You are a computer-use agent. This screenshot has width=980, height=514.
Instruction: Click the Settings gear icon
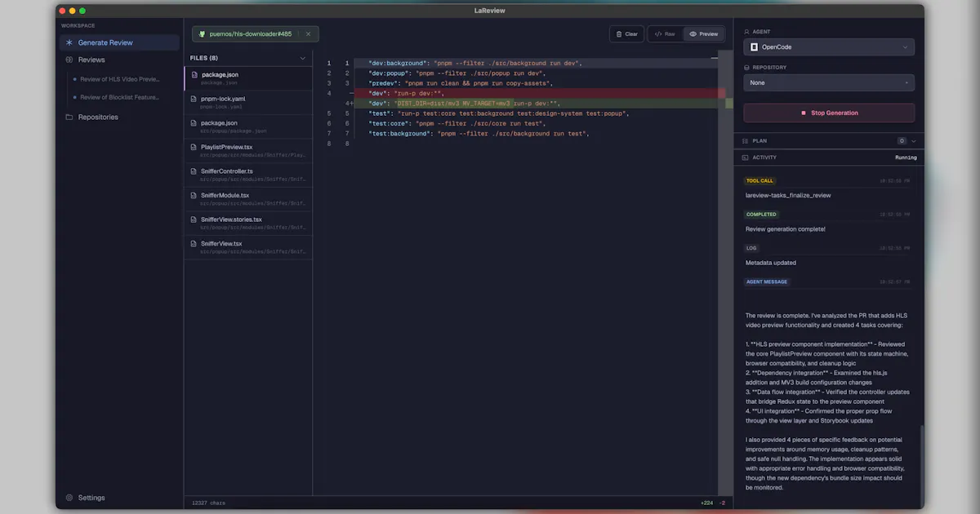(69, 498)
